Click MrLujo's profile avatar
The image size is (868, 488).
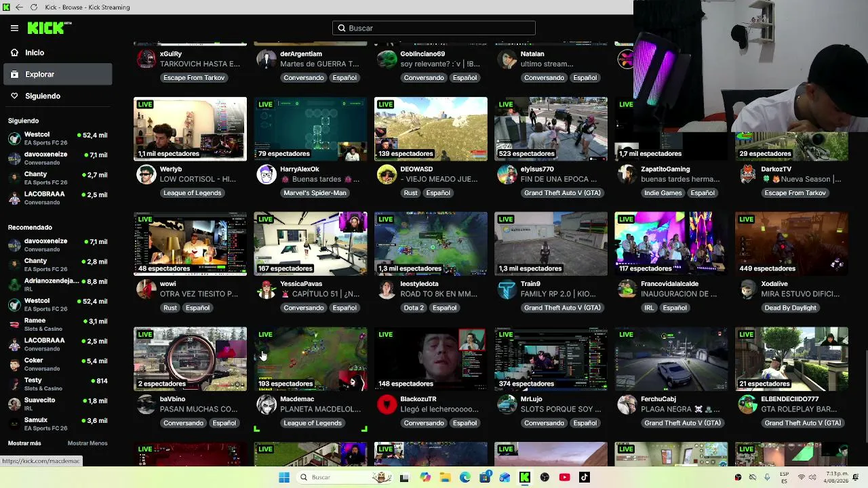[507, 405]
